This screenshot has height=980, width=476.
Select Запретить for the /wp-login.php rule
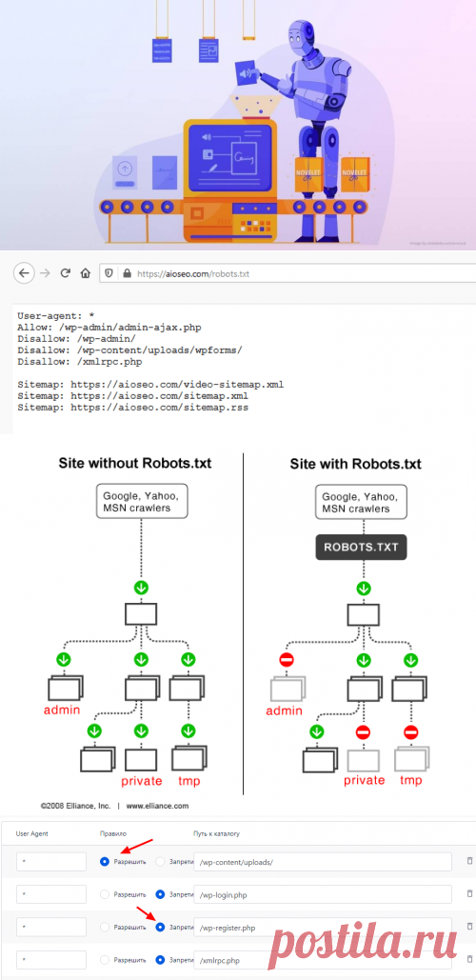point(161,894)
